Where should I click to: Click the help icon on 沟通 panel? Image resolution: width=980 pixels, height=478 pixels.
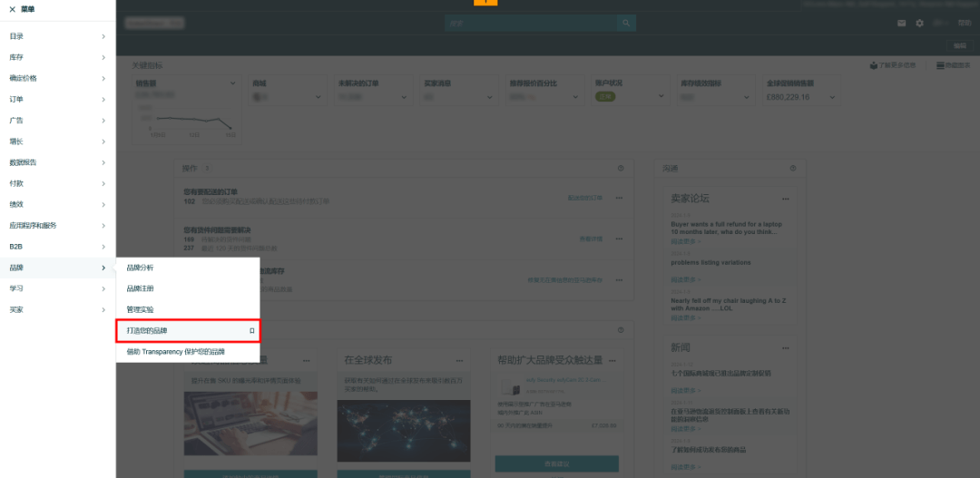click(792, 168)
